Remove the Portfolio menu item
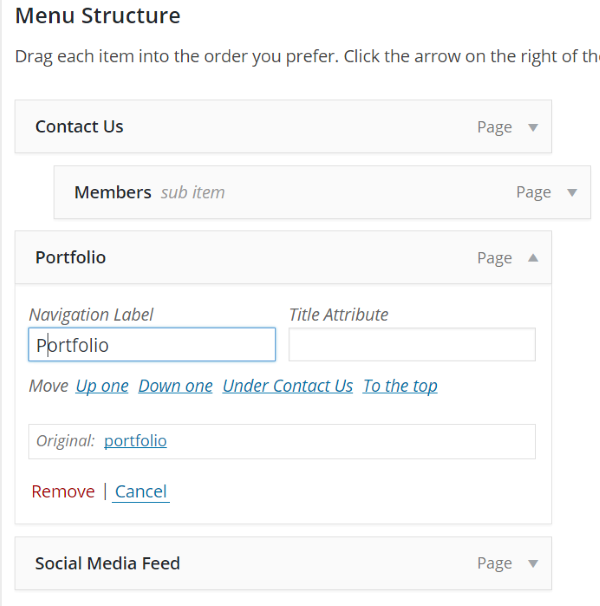Viewport: 600px width, 606px height. (63, 492)
